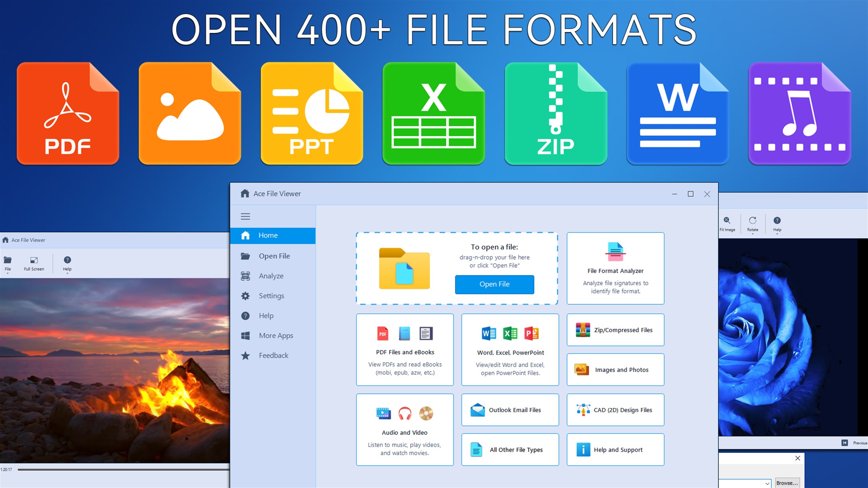Image resolution: width=868 pixels, height=488 pixels.
Task: Click the Fit Image toolbar icon
Action: pos(727,224)
